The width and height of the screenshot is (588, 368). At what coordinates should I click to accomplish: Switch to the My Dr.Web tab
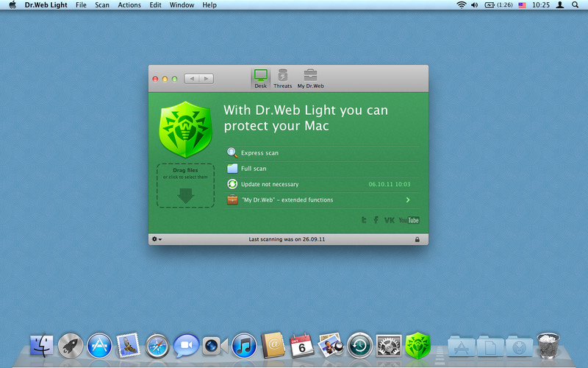pyautogui.click(x=310, y=78)
